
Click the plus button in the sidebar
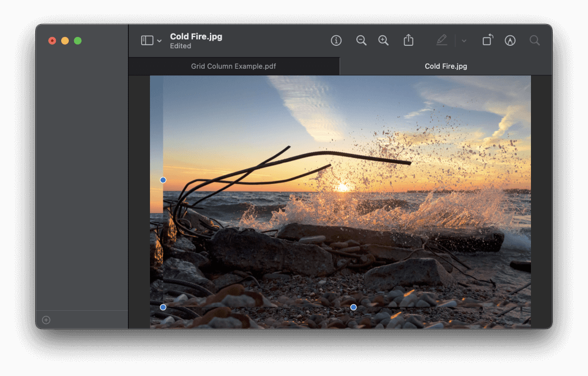[x=45, y=320]
